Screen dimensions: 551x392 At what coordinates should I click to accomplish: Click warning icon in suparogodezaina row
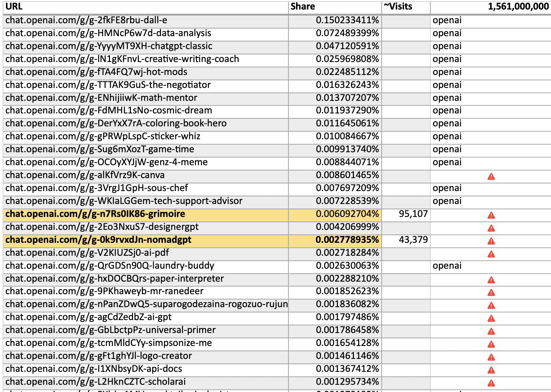(x=491, y=305)
